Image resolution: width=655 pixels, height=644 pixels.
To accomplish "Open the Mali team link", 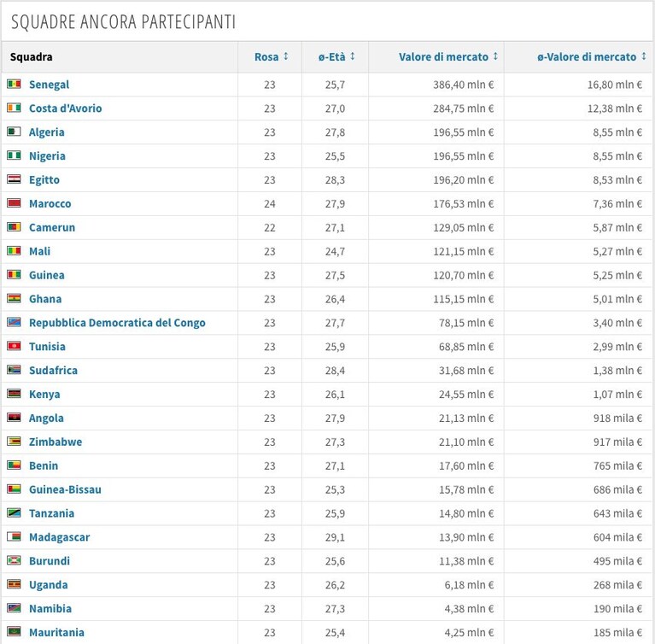I will [39, 252].
